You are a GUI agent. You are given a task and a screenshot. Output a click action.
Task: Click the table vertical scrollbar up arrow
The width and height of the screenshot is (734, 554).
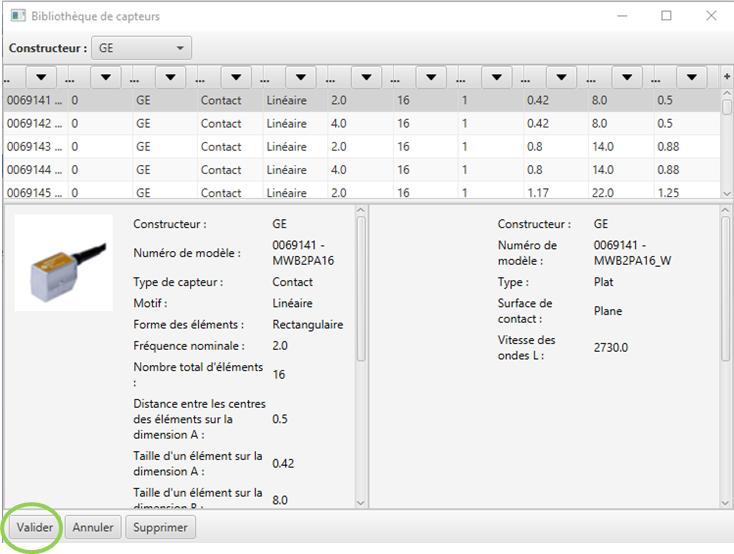[x=727, y=94]
